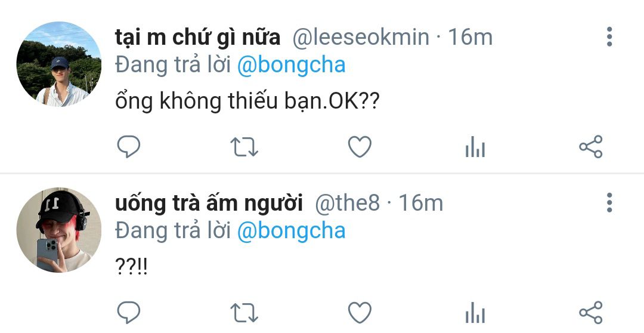The image size is (644, 333).
Task: Like the "??!!" tweet from @the8
Action: pyautogui.click(x=360, y=313)
